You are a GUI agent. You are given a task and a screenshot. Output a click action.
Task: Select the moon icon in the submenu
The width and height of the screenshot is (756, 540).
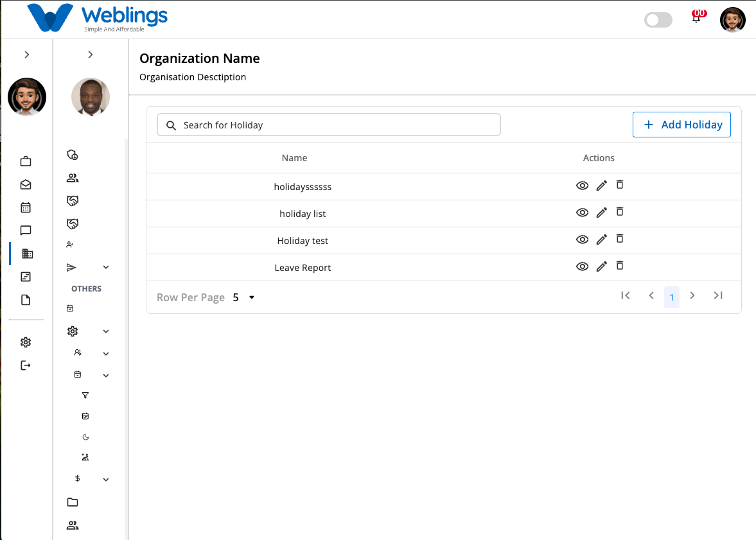point(86,437)
